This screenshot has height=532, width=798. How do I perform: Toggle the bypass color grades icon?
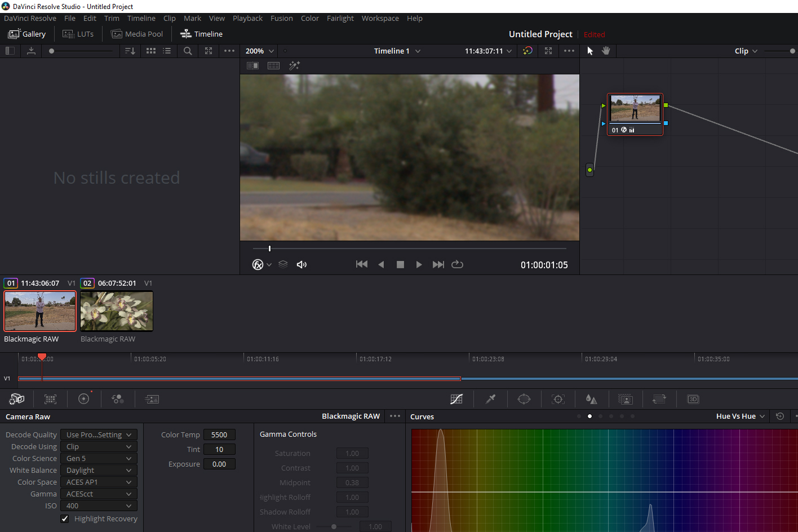tap(527, 51)
